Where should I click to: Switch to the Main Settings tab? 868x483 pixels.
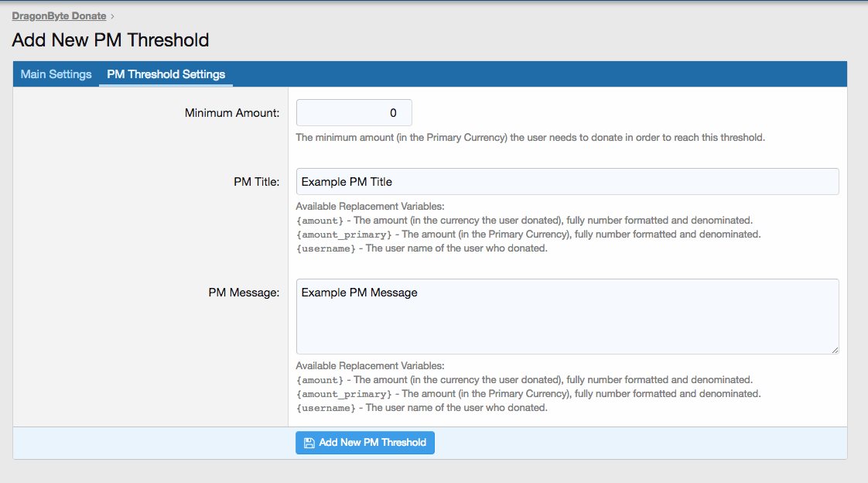pyautogui.click(x=56, y=74)
